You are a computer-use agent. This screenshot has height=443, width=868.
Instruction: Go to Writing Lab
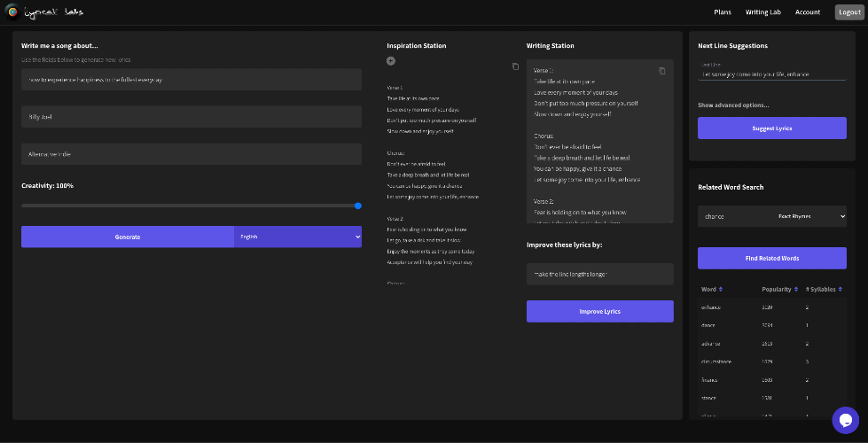(762, 12)
